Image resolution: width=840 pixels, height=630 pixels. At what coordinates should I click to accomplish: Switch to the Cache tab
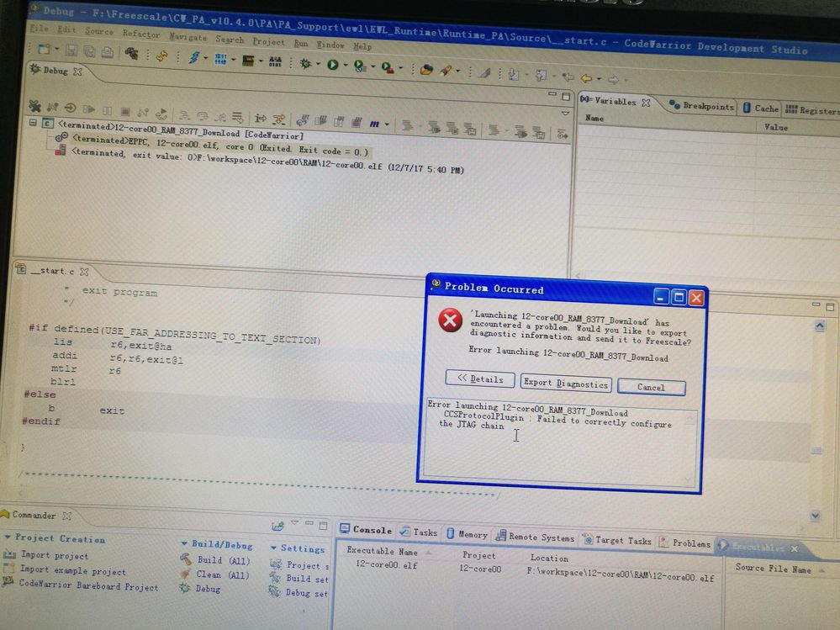click(761, 109)
